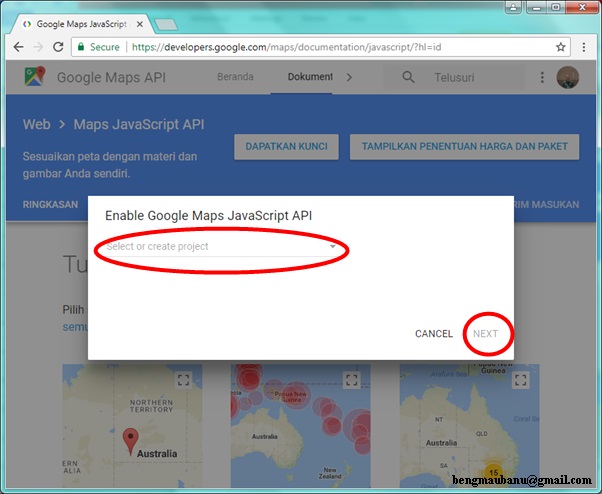This screenshot has width=602, height=494.
Task: Expand more nav tabs with chevron
Action: point(349,77)
